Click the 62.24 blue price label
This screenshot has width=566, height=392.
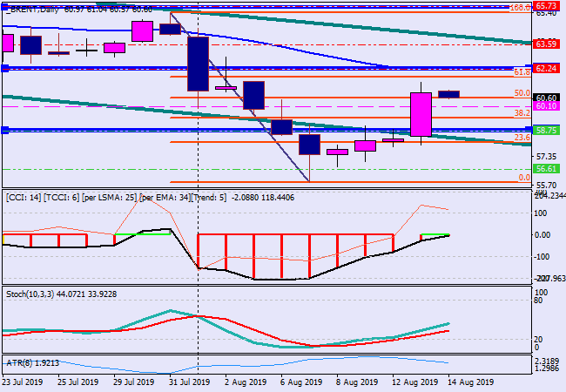(546, 68)
